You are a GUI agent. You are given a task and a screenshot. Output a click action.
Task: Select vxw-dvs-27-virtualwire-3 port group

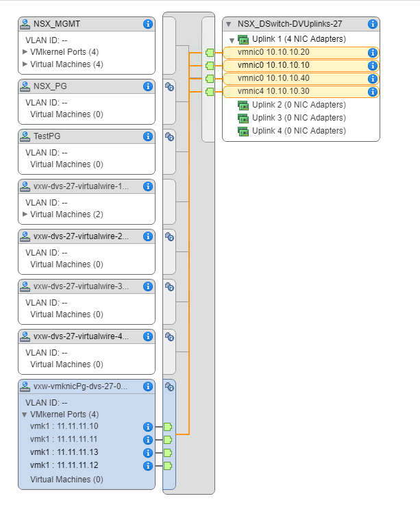87,286
